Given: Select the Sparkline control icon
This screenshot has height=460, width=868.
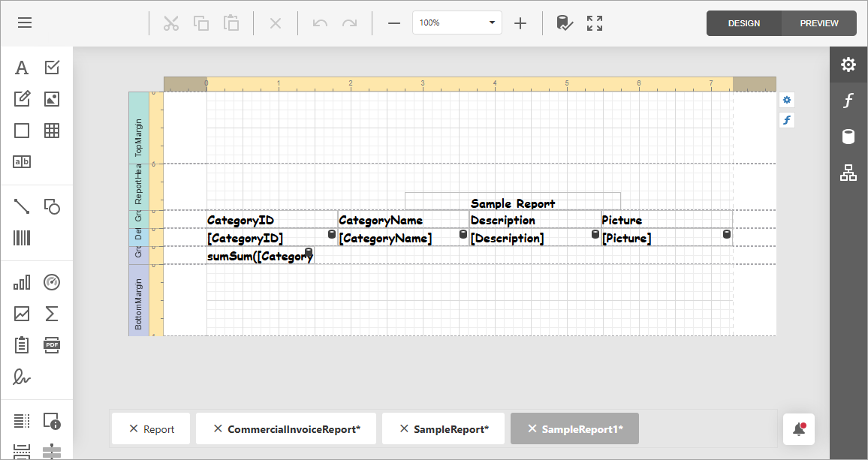Looking at the screenshot, I should [x=22, y=314].
